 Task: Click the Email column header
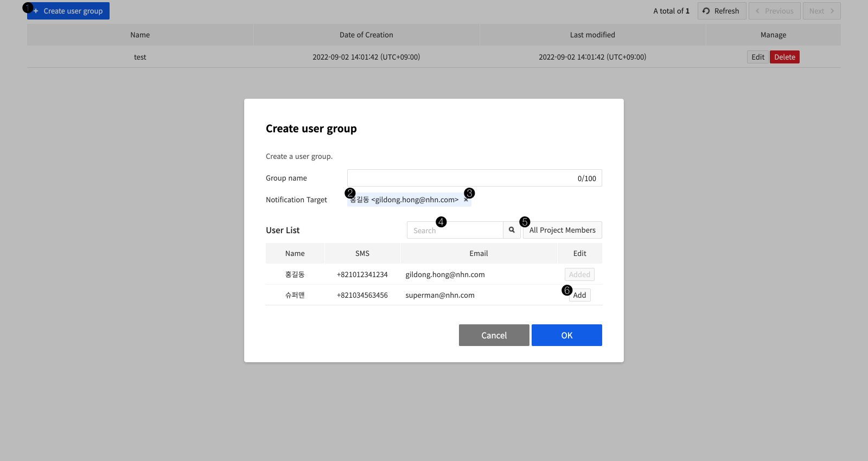coord(478,253)
